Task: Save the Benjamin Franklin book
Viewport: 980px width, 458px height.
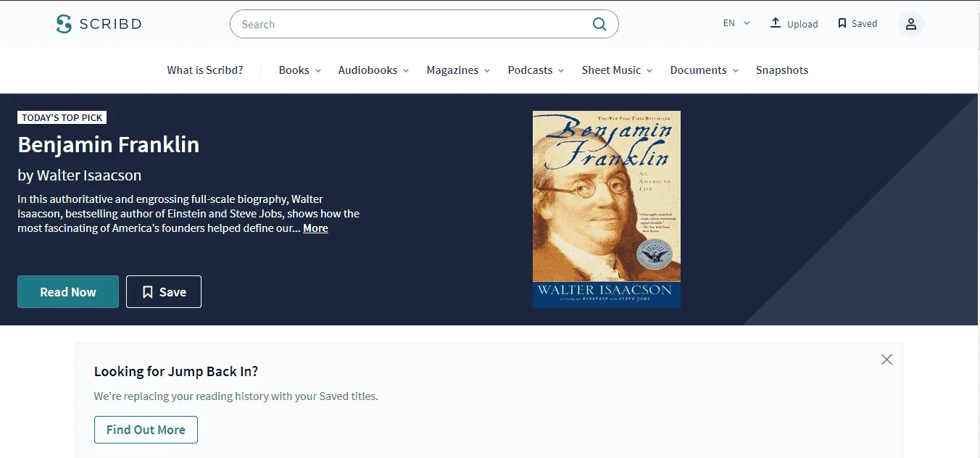Action: click(164, 292)
